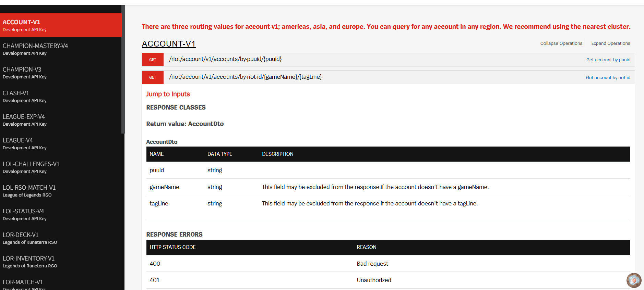
Task: Click the red routing values notice text
Action: [386, 27]
